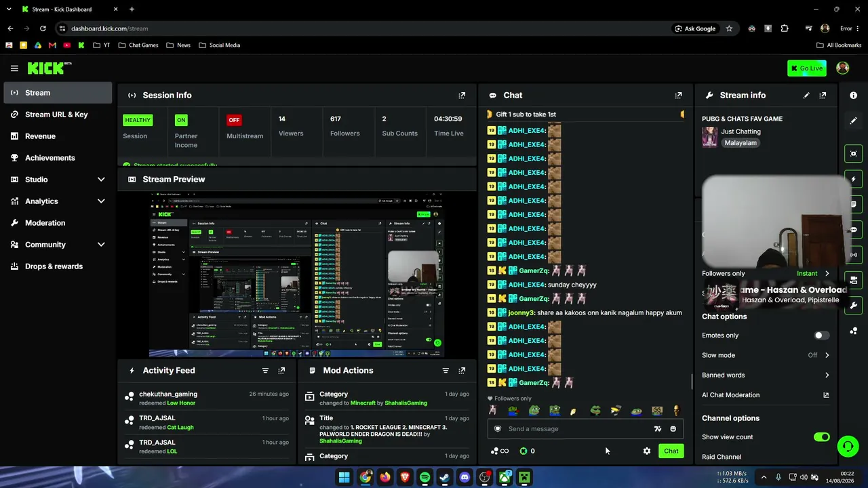Screen dimensions: 868x488
Task: Toggle the camera icon on the right rail
Action: pos(853,280)
